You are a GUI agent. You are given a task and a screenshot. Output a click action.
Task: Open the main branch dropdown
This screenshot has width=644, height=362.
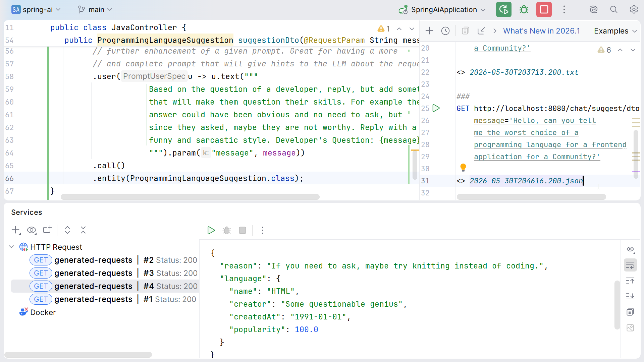click(x=95, y=9)
